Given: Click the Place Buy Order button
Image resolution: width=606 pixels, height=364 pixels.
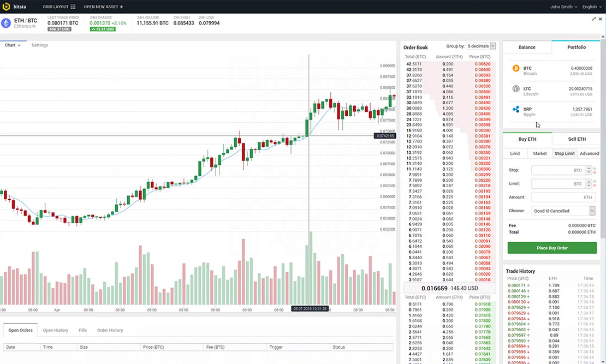Looking at the screenshot, I should tap(552, 248).
